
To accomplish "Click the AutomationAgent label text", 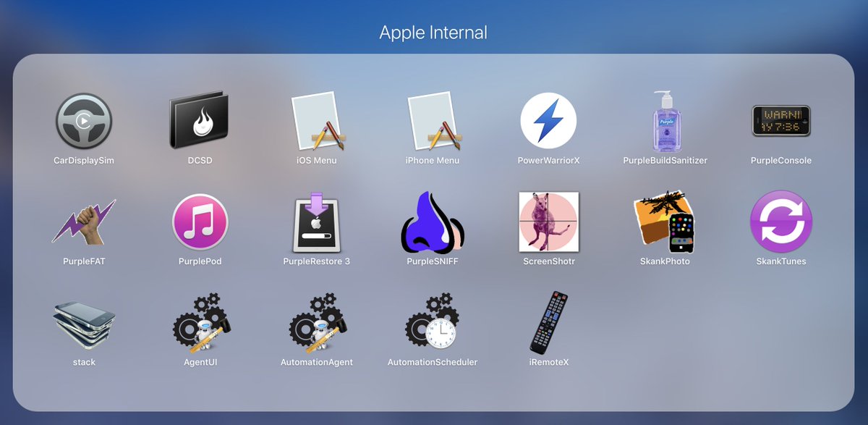I will click(316, 362).
